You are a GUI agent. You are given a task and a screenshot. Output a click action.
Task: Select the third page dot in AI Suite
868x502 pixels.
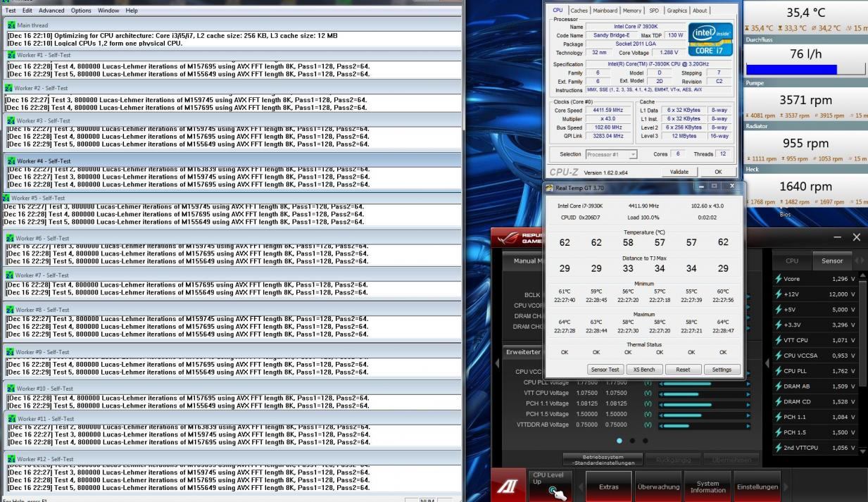click(645, 441)
